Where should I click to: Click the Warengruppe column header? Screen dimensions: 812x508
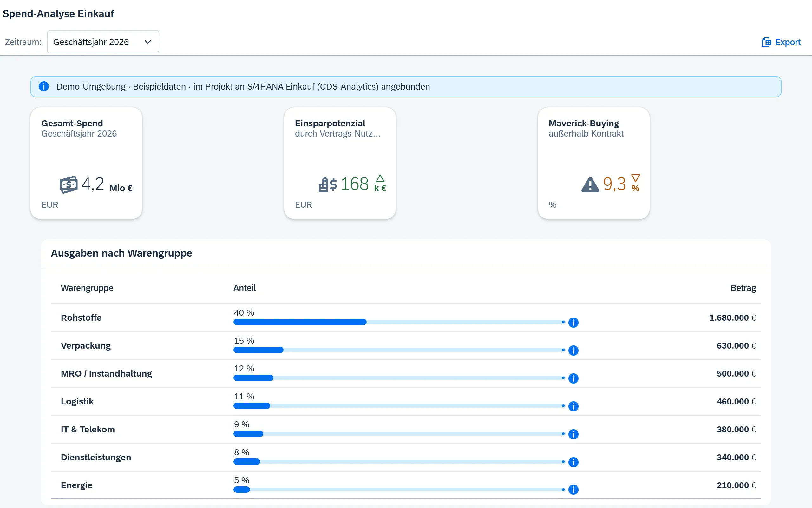(87, 288)
